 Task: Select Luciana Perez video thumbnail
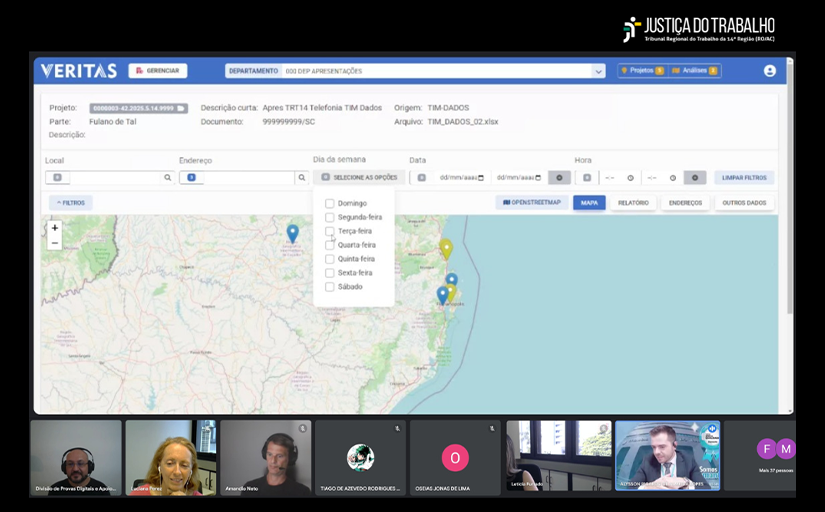click(x=170, y=458)
